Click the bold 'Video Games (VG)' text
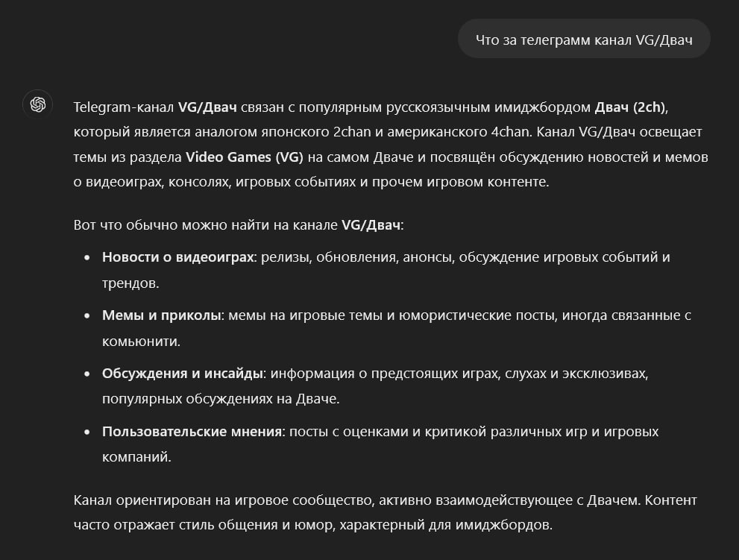Viewport: 739px width, 560px height. (244, 157)
